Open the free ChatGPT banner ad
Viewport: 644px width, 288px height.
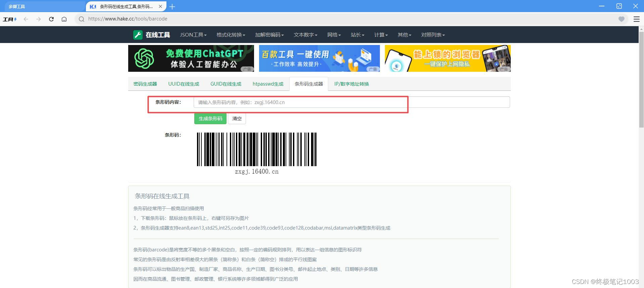pos(191,58)
